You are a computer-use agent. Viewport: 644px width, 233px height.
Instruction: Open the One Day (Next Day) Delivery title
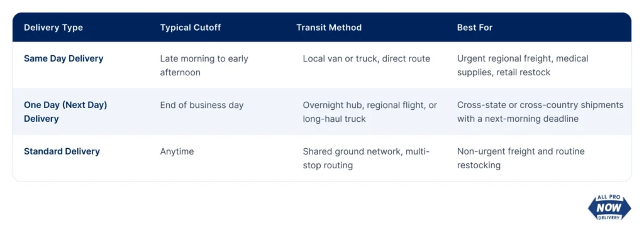click(x=65, y=112)
